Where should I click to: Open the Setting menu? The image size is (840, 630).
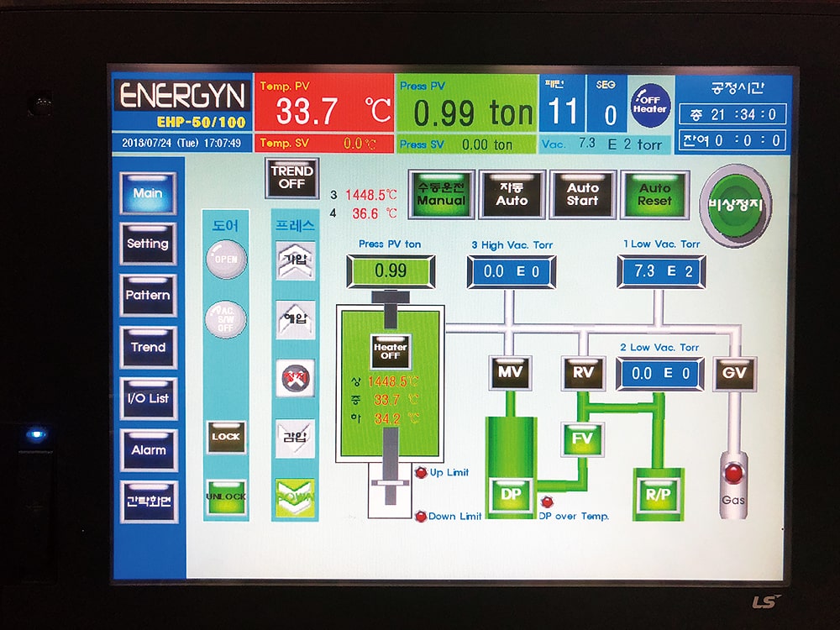pos(148,244)
